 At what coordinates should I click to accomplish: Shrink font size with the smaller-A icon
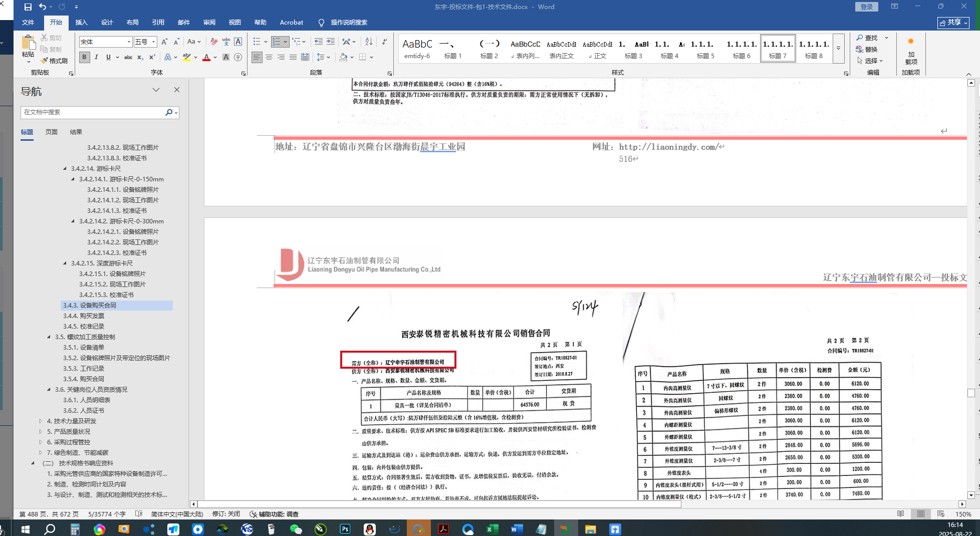click(176, 42)
